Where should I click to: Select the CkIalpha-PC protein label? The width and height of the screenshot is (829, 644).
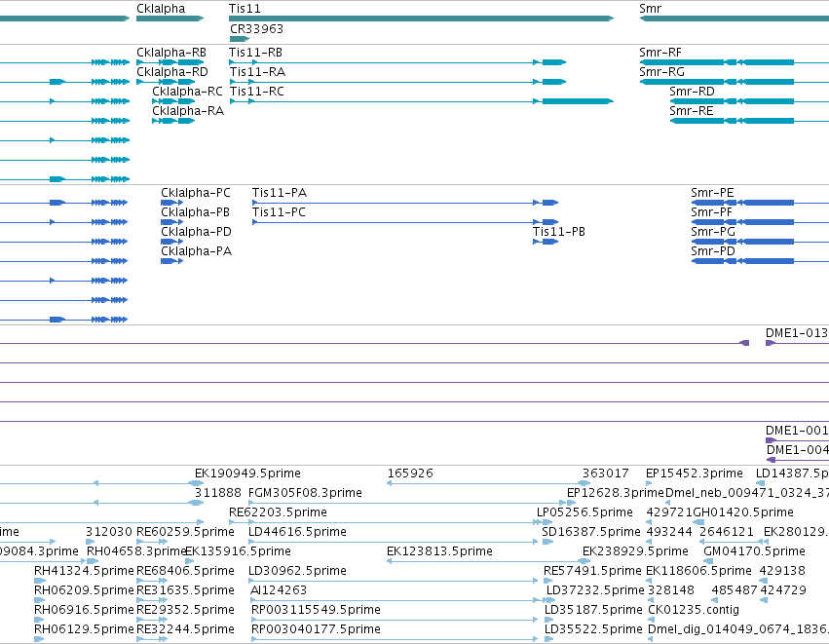click(196, 193)
